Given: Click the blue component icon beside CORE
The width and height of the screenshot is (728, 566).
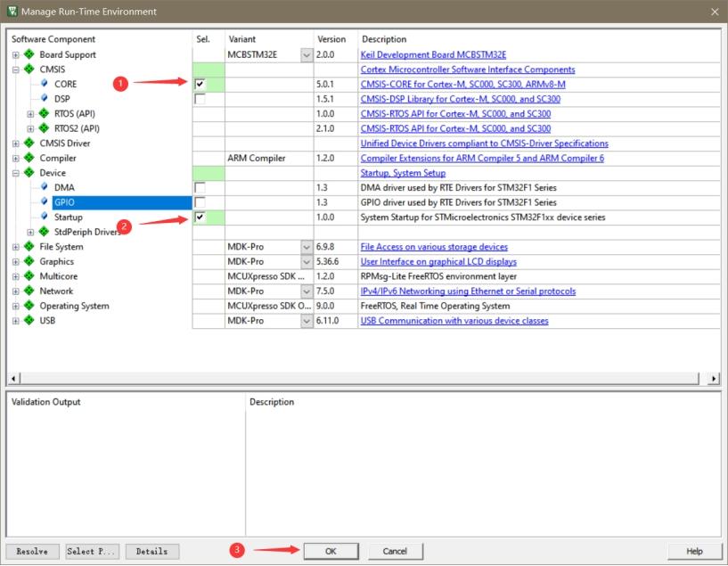Looking at the screenshot, I should [x=44, y=84].
